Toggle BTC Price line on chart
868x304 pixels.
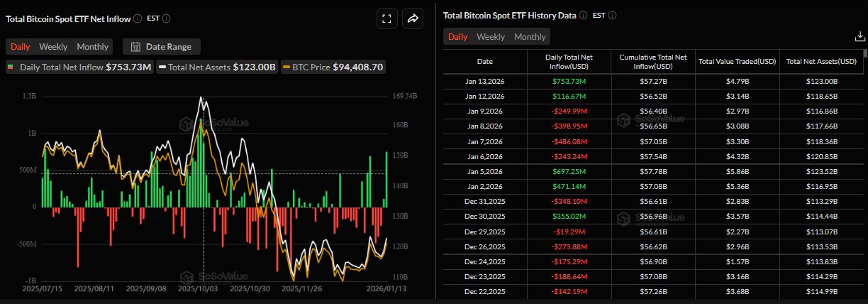pos(333,67)
